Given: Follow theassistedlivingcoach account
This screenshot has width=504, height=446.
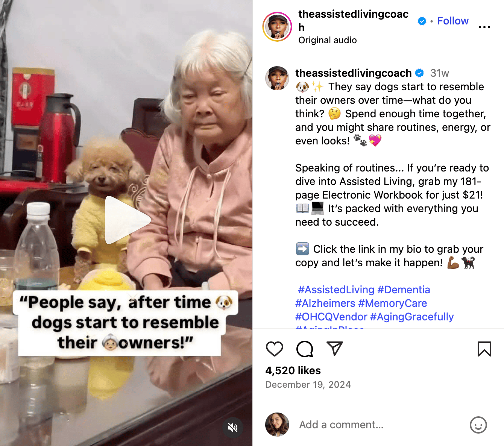Looking at the screenshot, I should point(453,21).
